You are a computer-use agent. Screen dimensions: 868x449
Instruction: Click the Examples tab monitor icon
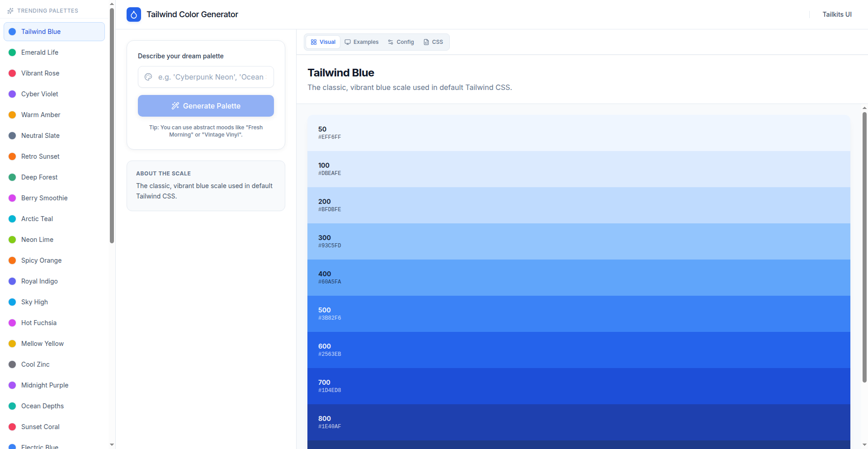point(348,42)
